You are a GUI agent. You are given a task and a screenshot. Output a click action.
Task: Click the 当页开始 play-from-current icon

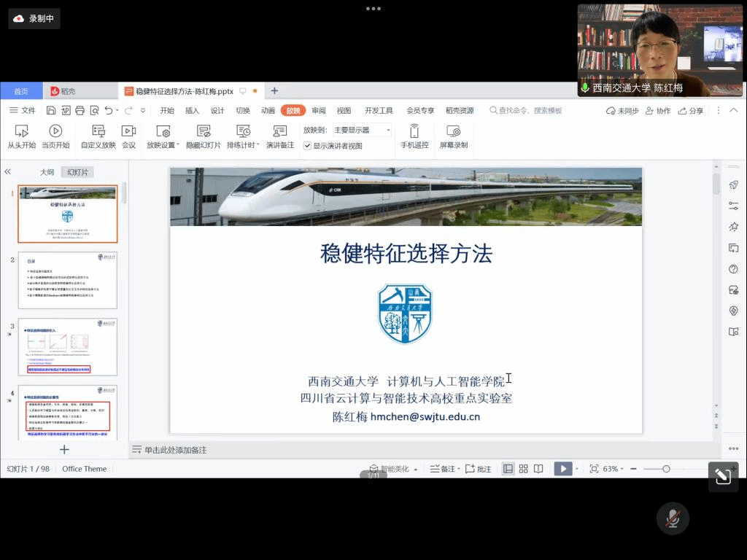(55, 131)
